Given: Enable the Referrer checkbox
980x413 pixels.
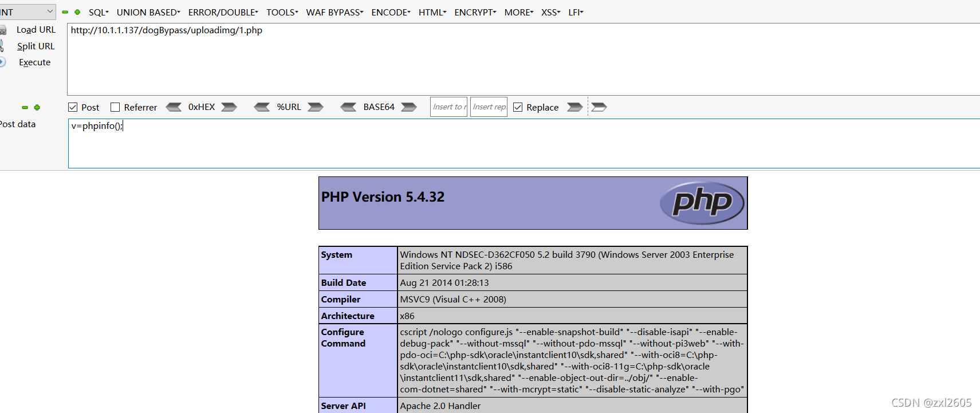Looking at the screenshot, I should [x=115, y=107].
